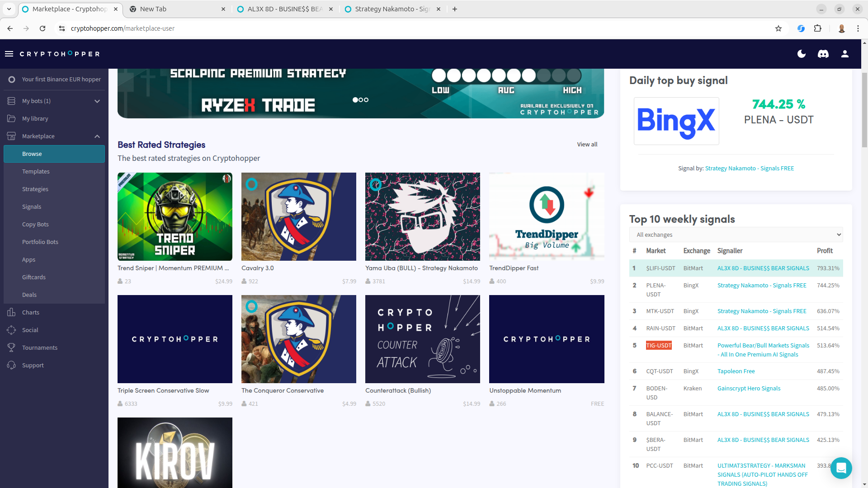
Task: Open Counterattack (Bullish) strategy thumbnail
Action: click(423, 339)
